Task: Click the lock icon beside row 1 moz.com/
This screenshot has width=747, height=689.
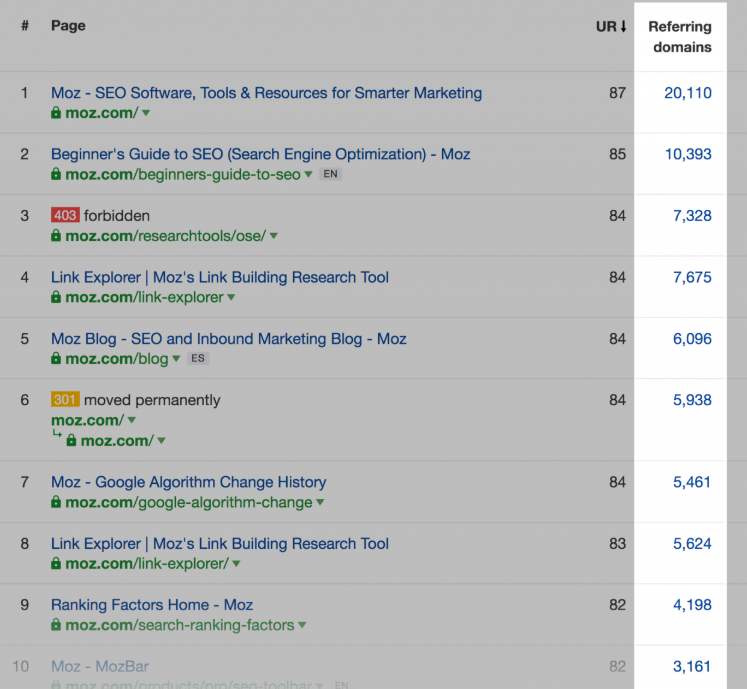Action: click(x=56, y=112)
